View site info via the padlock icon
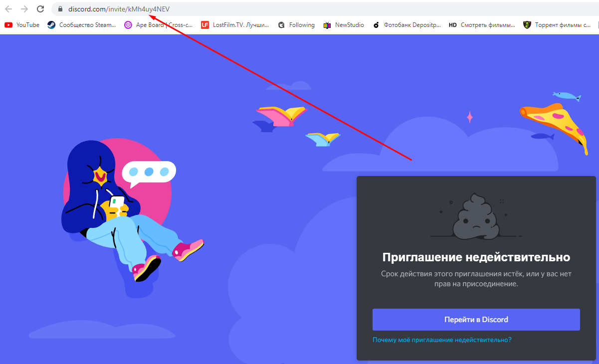 coord(60,9)
